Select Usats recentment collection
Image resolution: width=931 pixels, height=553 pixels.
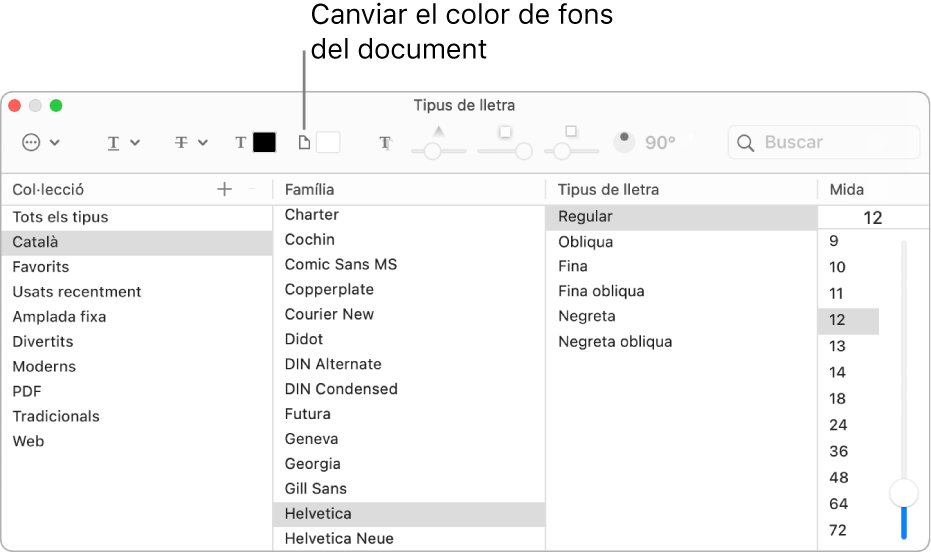(137, 292)
